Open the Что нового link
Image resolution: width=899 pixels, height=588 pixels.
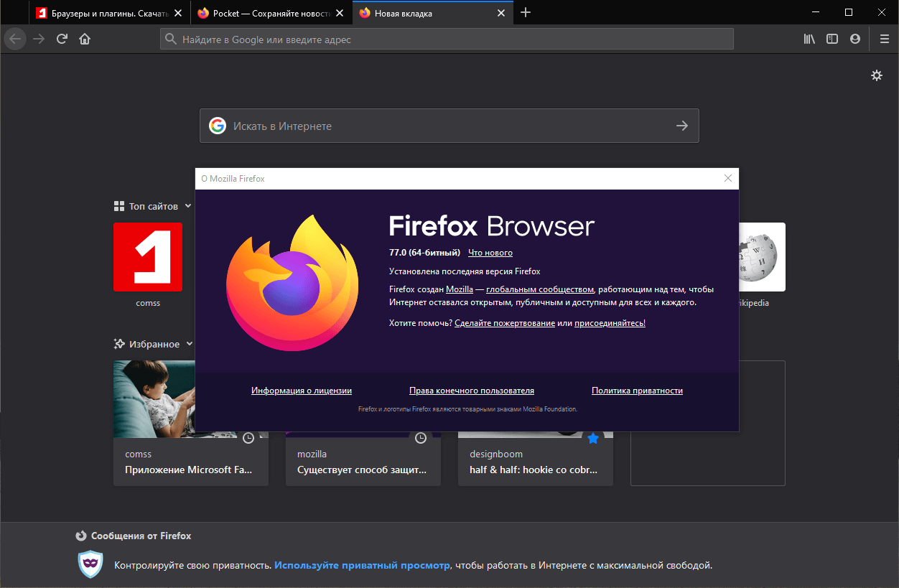[490, 252]
